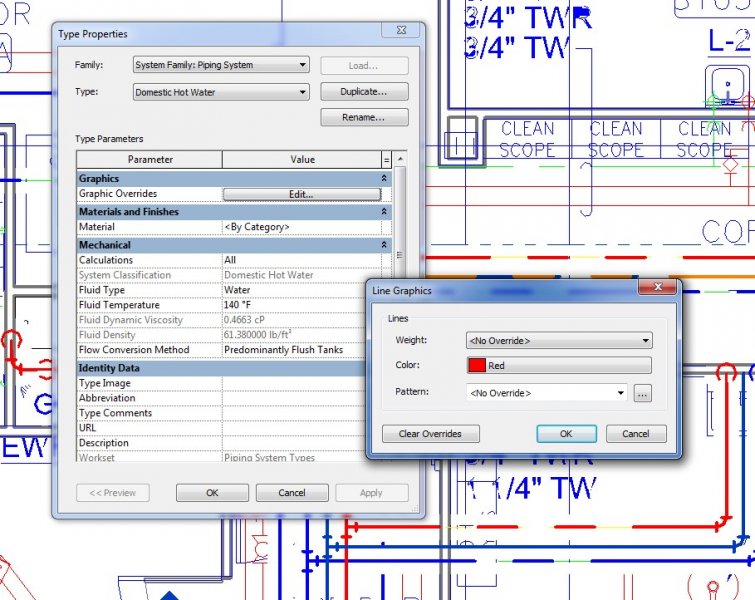
Task: Click the Duplicate... button
Action: [364, 91]
